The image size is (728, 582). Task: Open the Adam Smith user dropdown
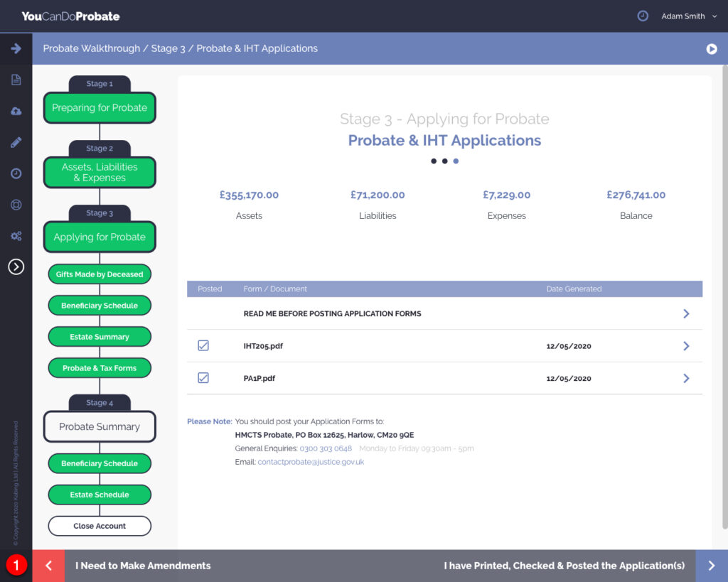click(689, 16)
